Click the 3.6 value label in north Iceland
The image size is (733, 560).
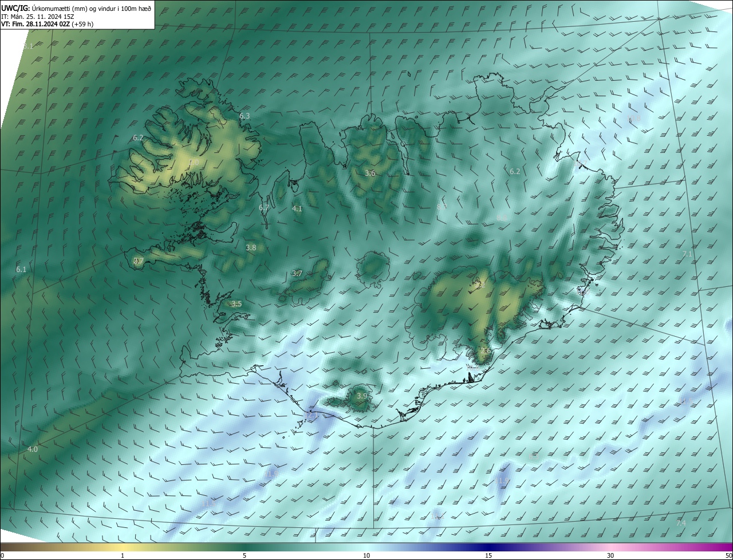(x=370, y=173)
